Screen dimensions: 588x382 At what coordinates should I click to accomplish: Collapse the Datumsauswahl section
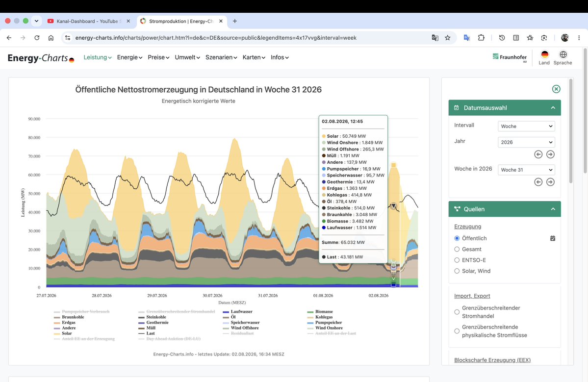click(x=553, y=108)
